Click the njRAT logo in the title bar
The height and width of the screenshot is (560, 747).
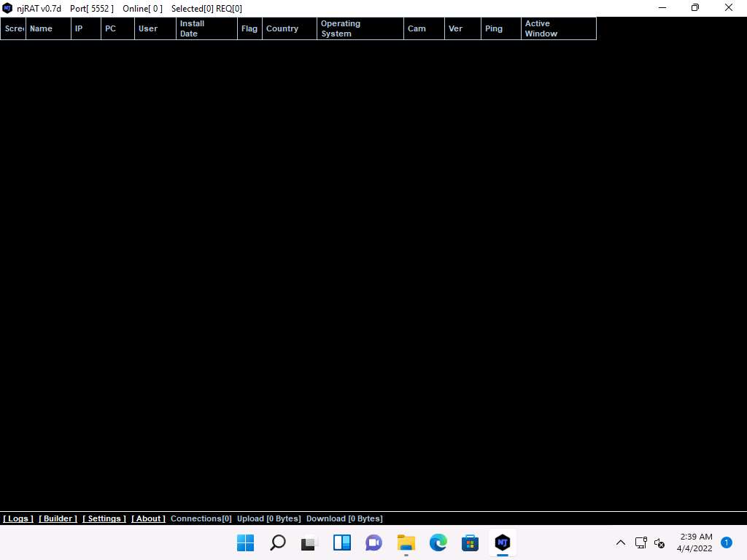[x=7, y=8]
